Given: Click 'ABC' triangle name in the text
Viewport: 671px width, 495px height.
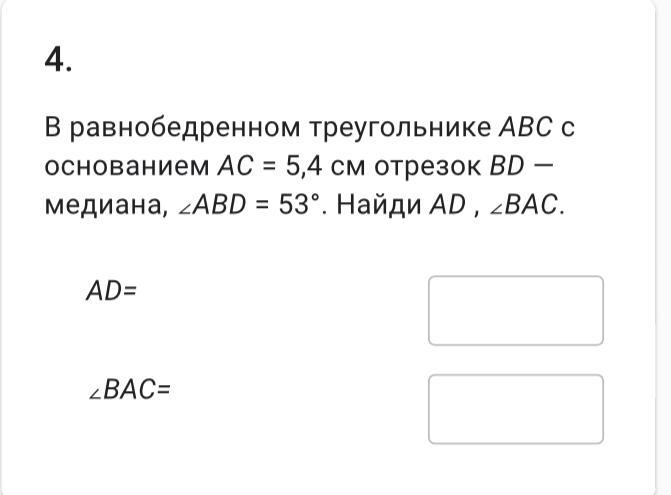Looking at the screenshot, I should 526,127.
